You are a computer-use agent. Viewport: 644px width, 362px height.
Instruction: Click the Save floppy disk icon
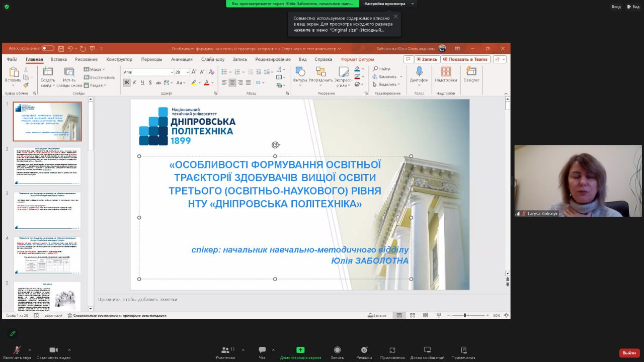[61, 49]
